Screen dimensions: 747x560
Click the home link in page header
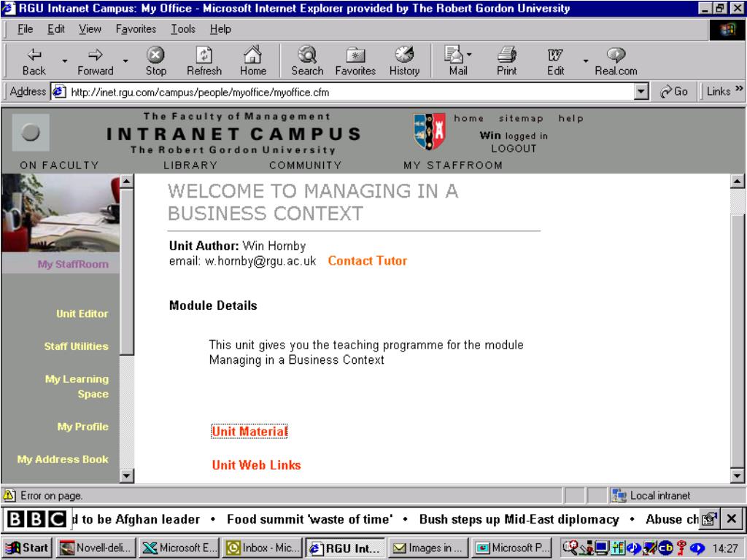pos(469,119)
